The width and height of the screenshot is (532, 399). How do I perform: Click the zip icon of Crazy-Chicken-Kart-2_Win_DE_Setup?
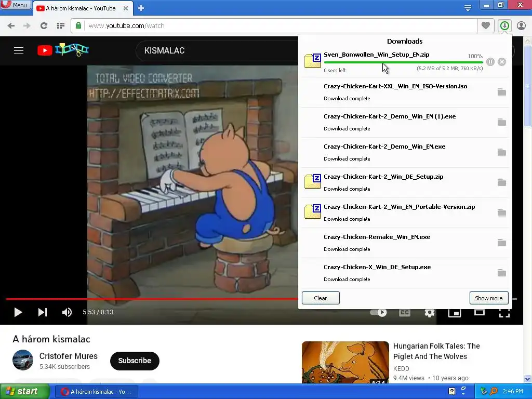click(x=312, y=181)
